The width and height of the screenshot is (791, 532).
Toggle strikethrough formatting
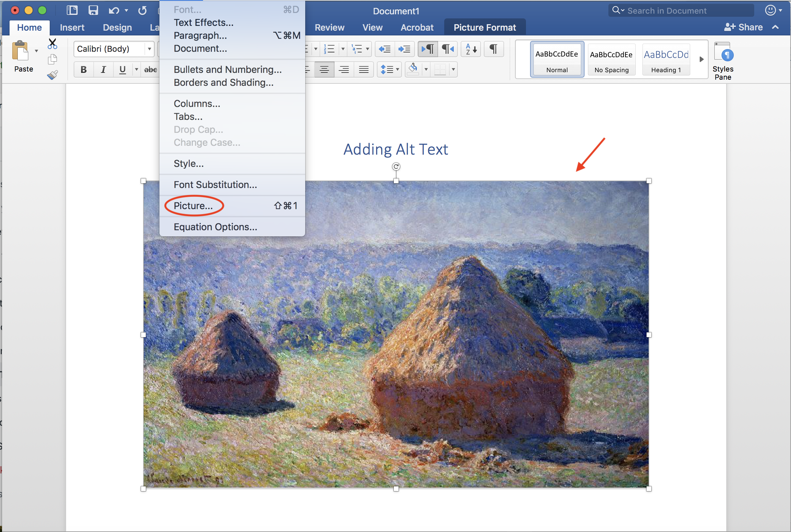click(150, 69)
